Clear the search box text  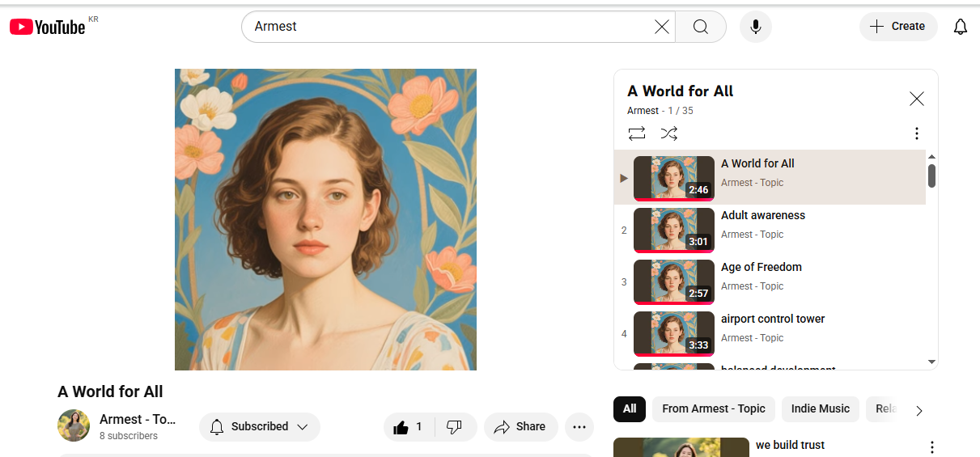(661, 27)
